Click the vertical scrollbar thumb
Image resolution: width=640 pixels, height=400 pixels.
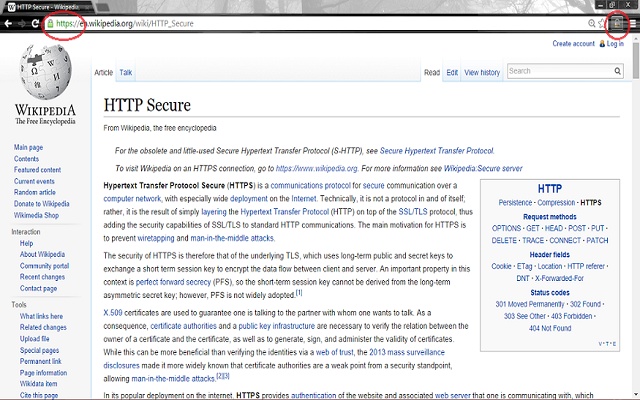(636, 59)
